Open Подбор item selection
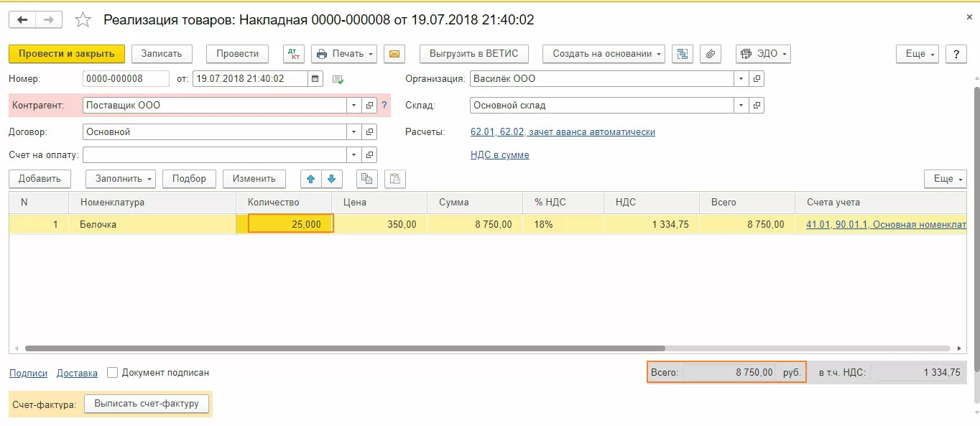 pyautogui.click(x=189, y=179)
